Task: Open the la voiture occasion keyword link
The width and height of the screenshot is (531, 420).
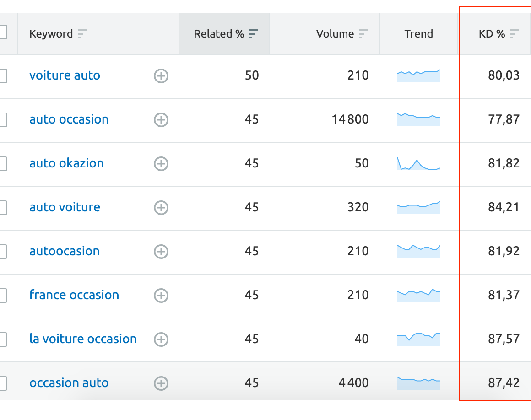Action: 83,339
